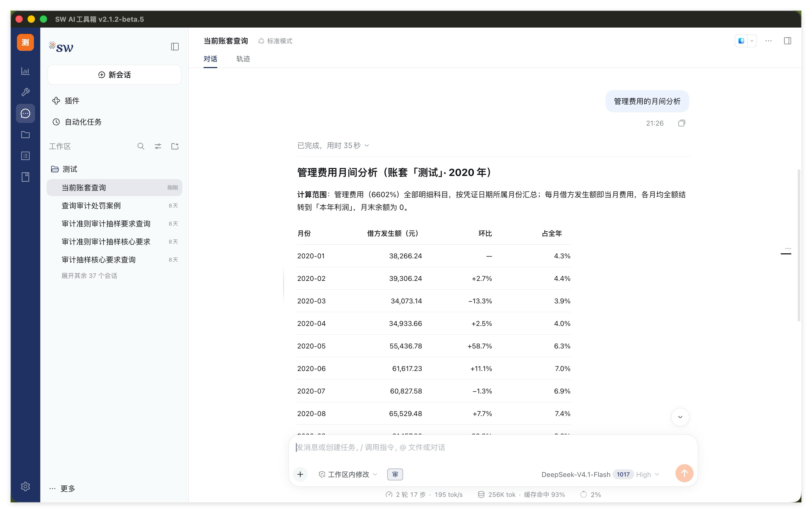
Task: Open settings gear in left rail
Action: coord(25,486)
